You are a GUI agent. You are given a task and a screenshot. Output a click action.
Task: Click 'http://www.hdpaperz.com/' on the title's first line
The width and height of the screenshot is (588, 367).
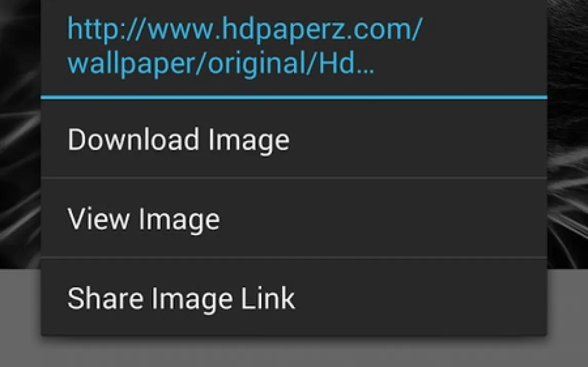pos(245,28)
